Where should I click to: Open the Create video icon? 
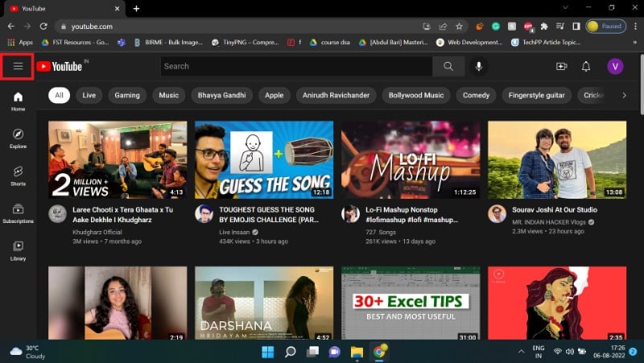[x=561, y=66]
